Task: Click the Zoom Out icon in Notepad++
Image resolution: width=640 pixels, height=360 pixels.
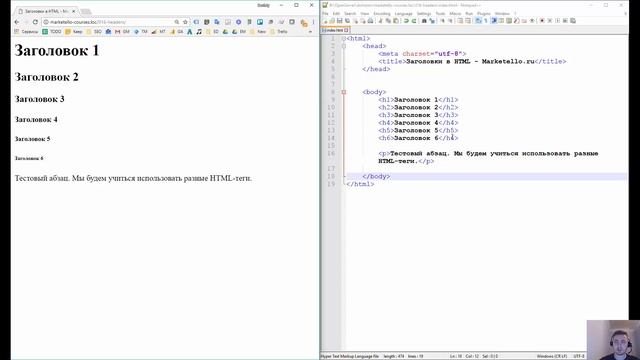Action: point(450,20)
